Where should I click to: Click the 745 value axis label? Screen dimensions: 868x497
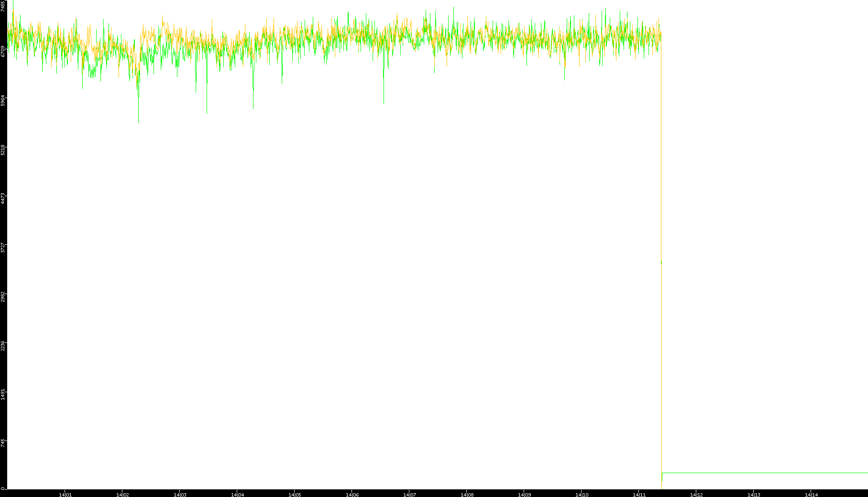[x=3, y=442]
